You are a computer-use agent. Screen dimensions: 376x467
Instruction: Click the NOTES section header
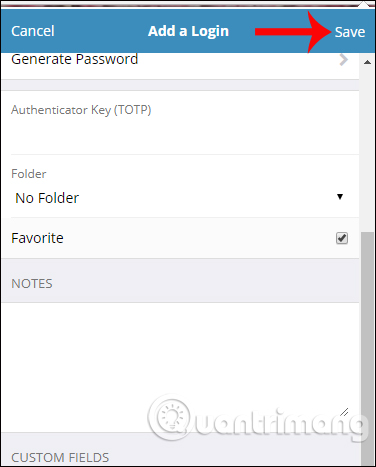pyautogui.click(x=32, y=284)
